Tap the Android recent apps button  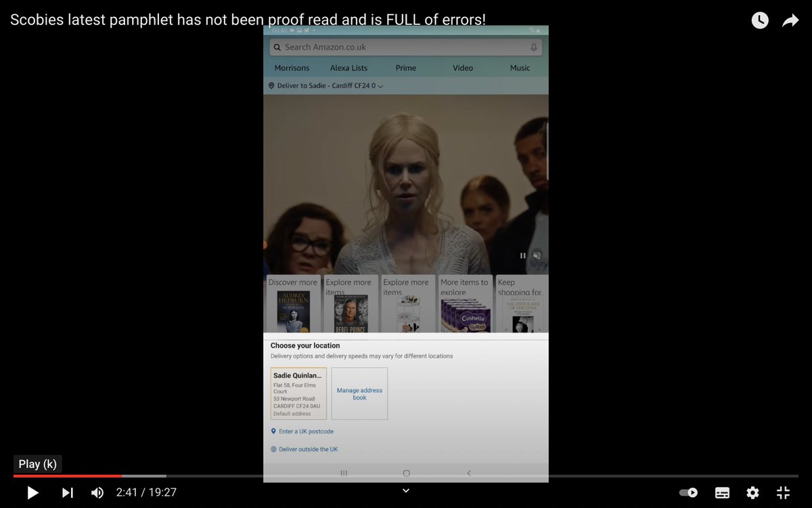[344, 473]
